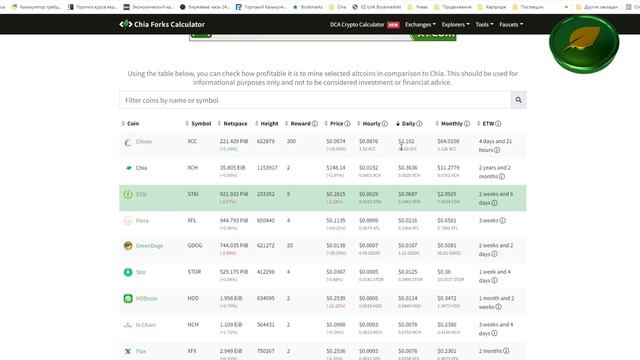The width and height of the screenshot is (640, 360).
Task: Open the Exchanges dropdown menu
Action: pyautogui.click(x=420, y=24)
